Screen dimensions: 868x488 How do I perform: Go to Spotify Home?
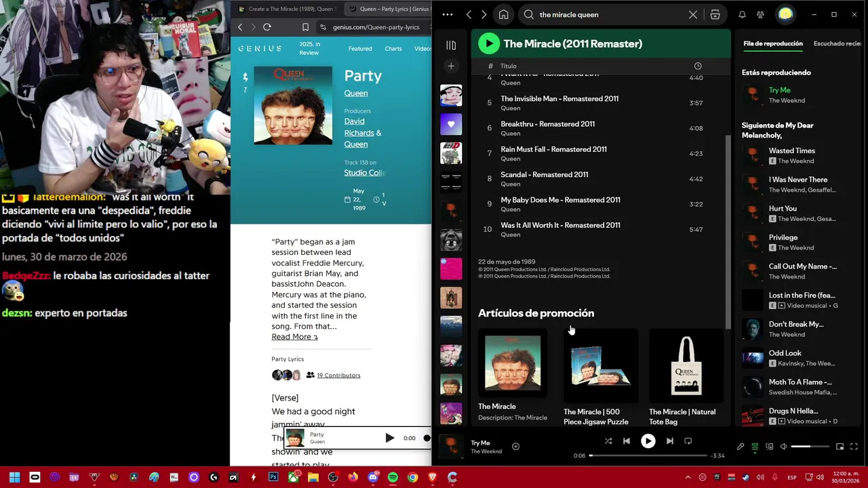pos(503,14)
